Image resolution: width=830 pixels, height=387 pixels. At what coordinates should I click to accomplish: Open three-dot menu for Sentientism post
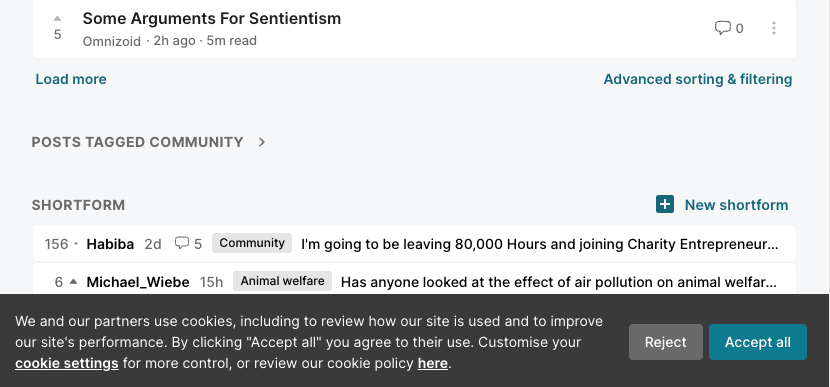click(774, 28)
